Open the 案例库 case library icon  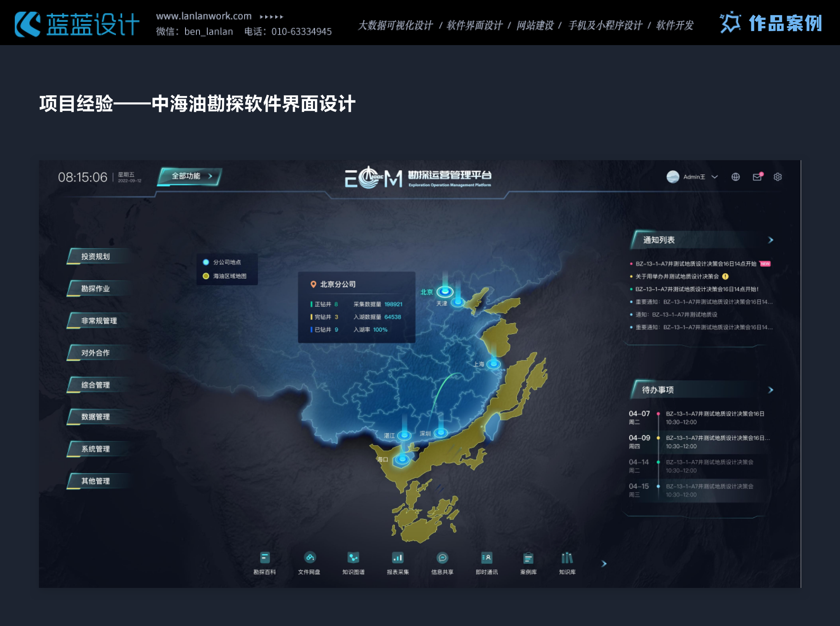(528, 558)
